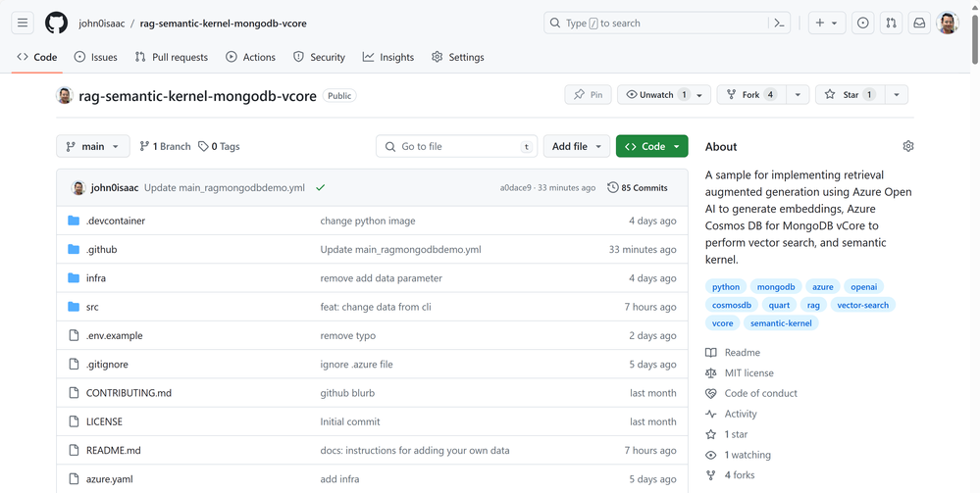Click the python topic tag
Image resolution: width=980 pixels, height=493 pixels.
[726, 287]
